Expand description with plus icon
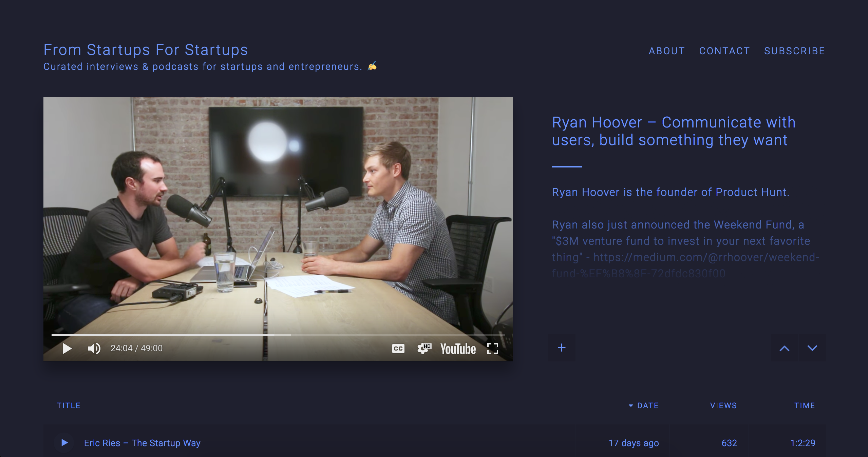The image size is (868, 457). (562, 348)
